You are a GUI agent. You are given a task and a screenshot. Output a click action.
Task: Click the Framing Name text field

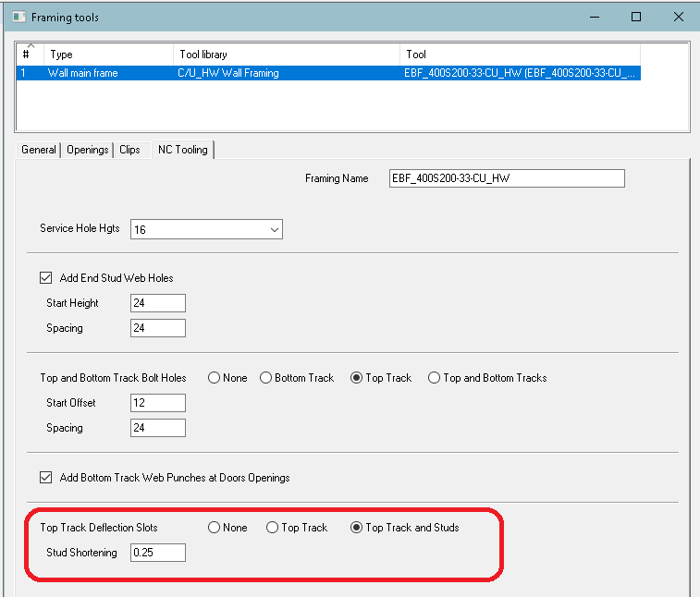point(507,178)
